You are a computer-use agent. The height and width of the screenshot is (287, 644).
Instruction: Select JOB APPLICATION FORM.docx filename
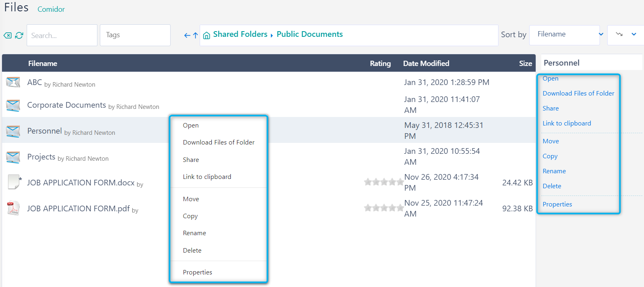81,183
